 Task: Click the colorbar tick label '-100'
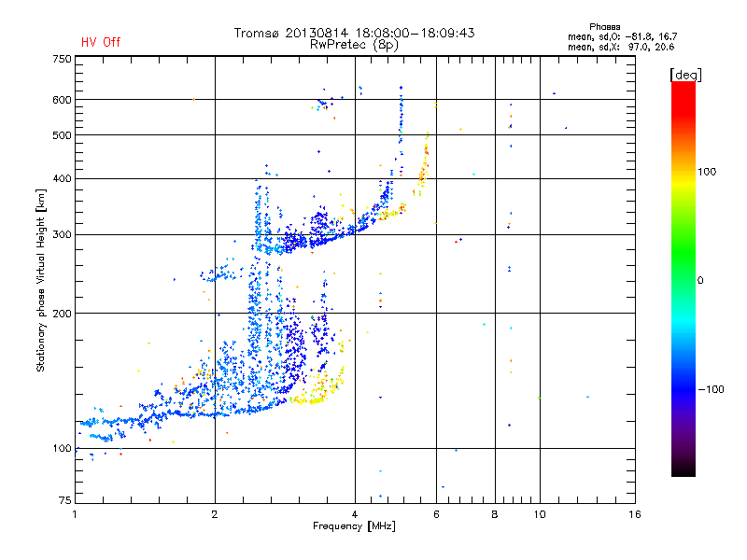coord(711,389)
